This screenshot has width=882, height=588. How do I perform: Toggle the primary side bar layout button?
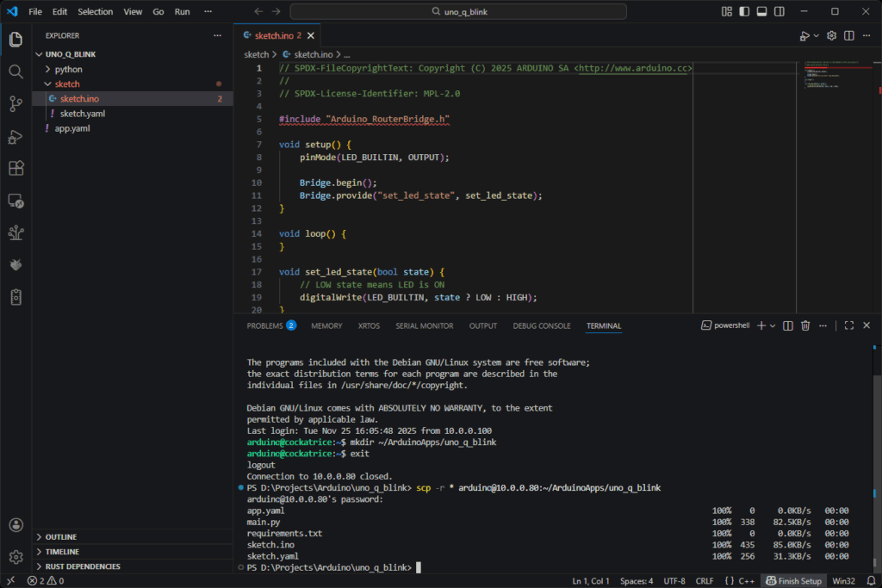pos(743,12)
